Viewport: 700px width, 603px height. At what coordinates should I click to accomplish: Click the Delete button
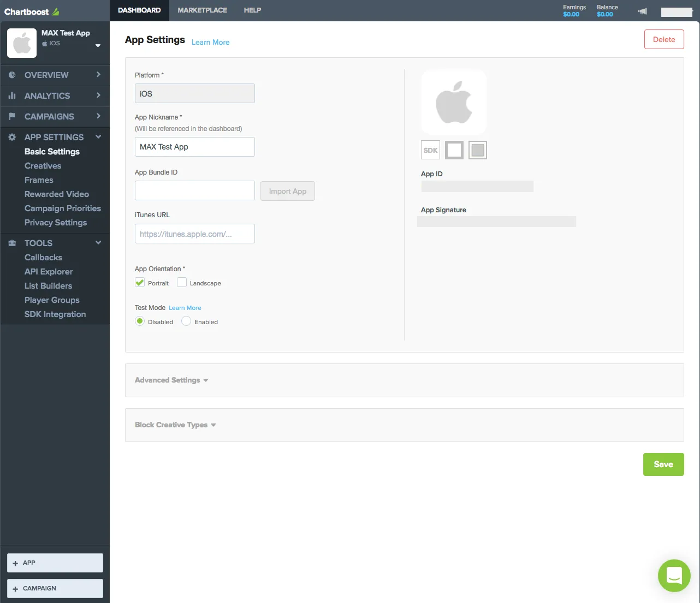[x=664, y=39]
